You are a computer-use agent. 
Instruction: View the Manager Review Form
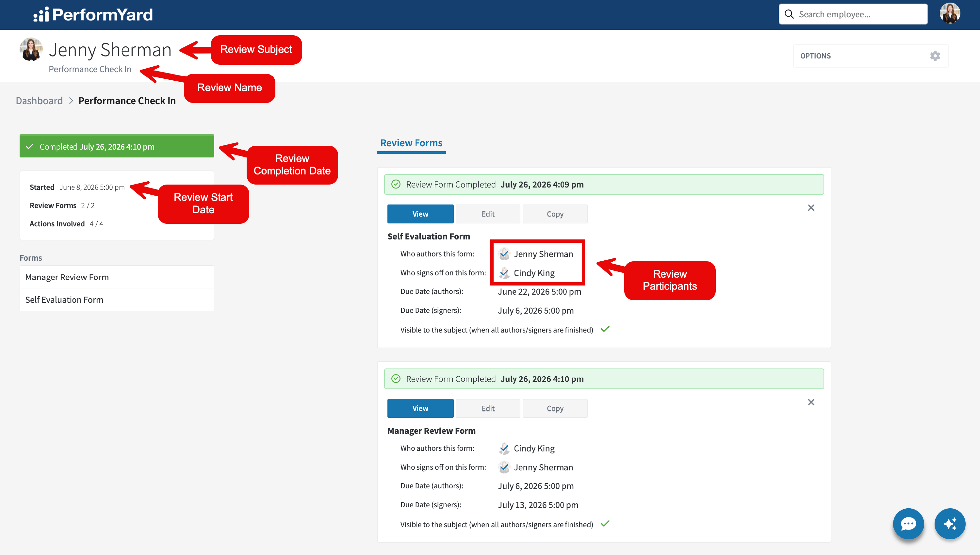tap(420, 409)
